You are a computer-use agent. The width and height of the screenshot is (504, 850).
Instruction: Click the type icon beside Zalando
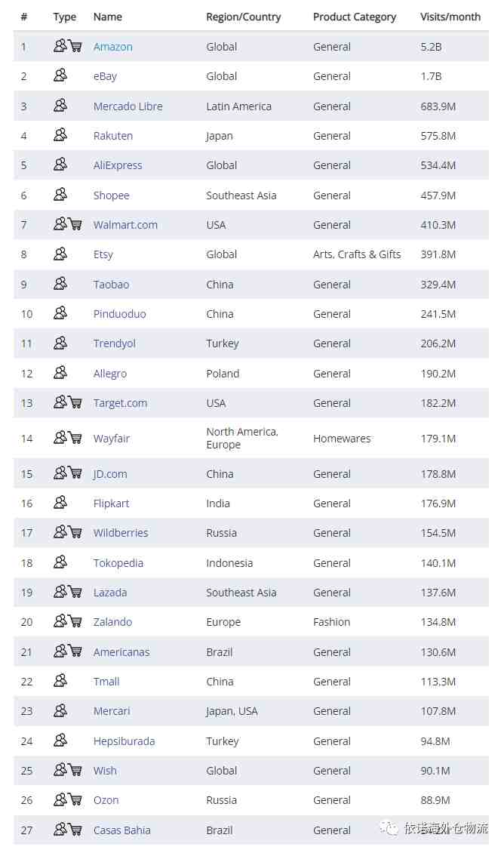(x=68, y=621)
